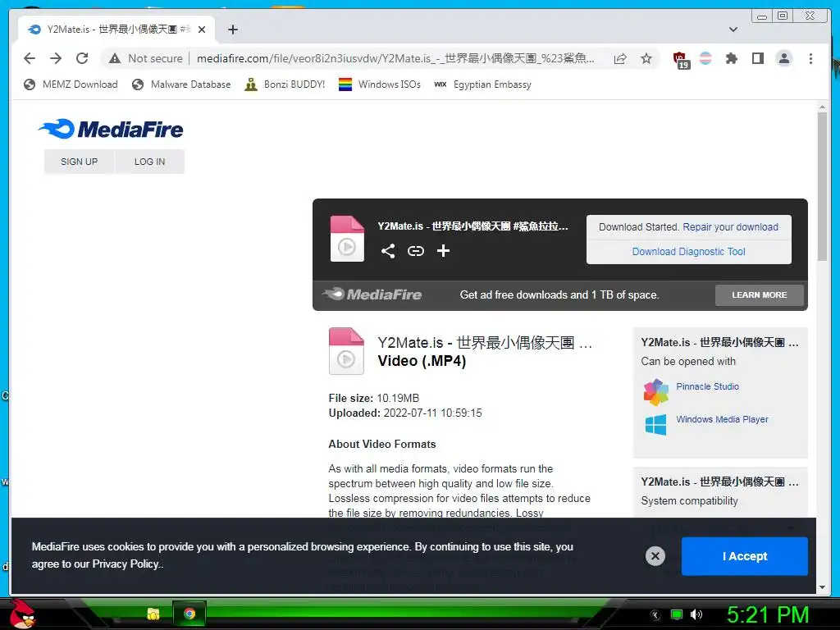Click the tray overflow arrow icon
Image resolution: width=840 pixels, height=630 pixels.
pyautogui.click(x=655, y=615)
